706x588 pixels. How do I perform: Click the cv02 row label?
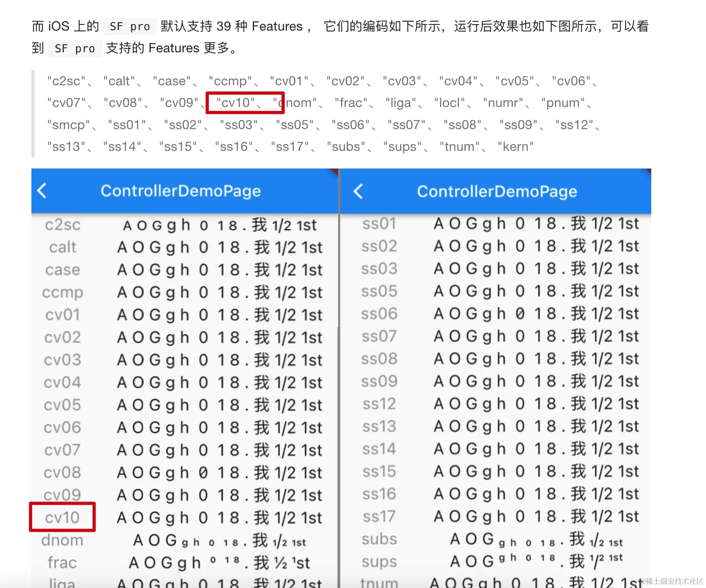coord(63,337)
